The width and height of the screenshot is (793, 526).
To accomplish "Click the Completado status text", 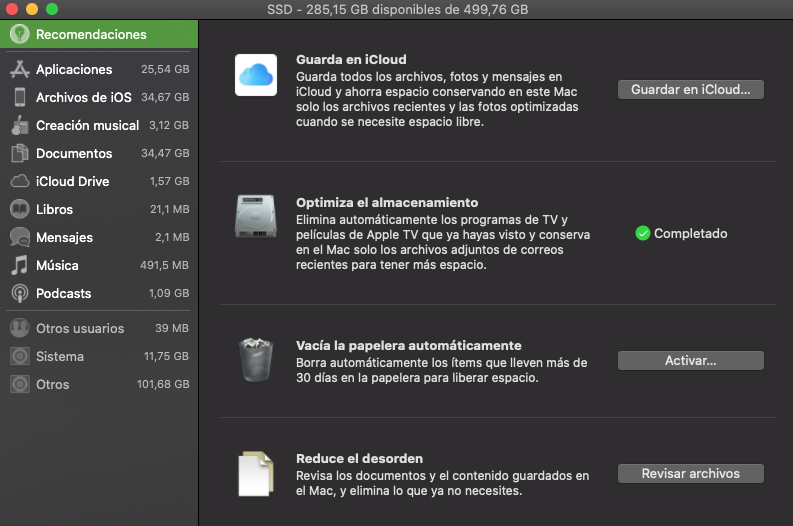I will (x=690, y=233).
